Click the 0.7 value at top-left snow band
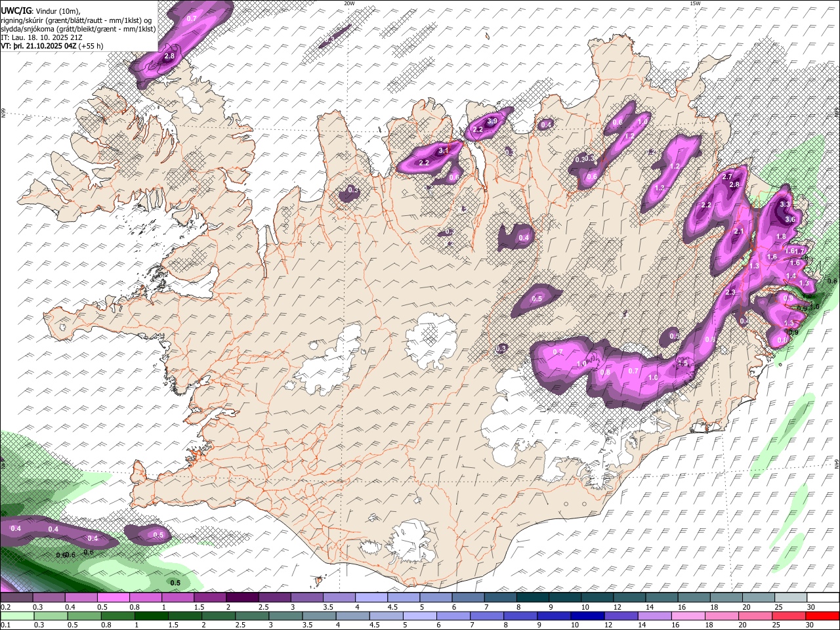Screen dimensions: 840x630 (192, 19)
